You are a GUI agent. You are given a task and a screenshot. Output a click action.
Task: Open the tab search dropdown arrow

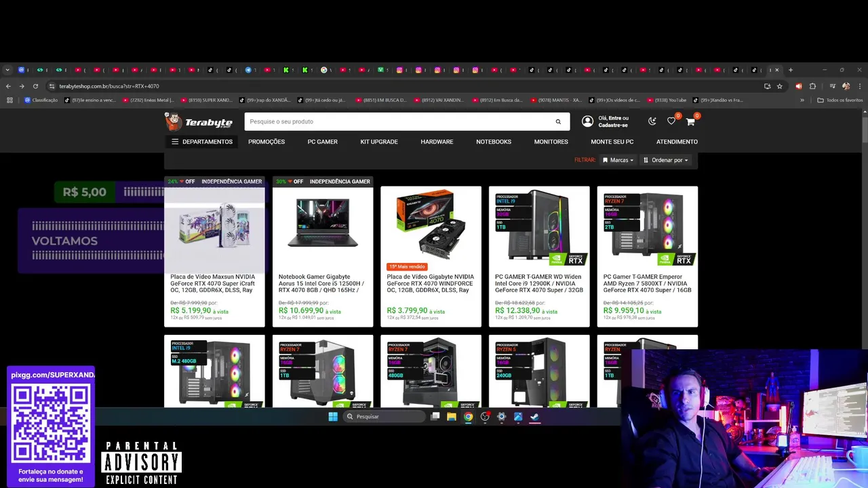coord(7,70)
